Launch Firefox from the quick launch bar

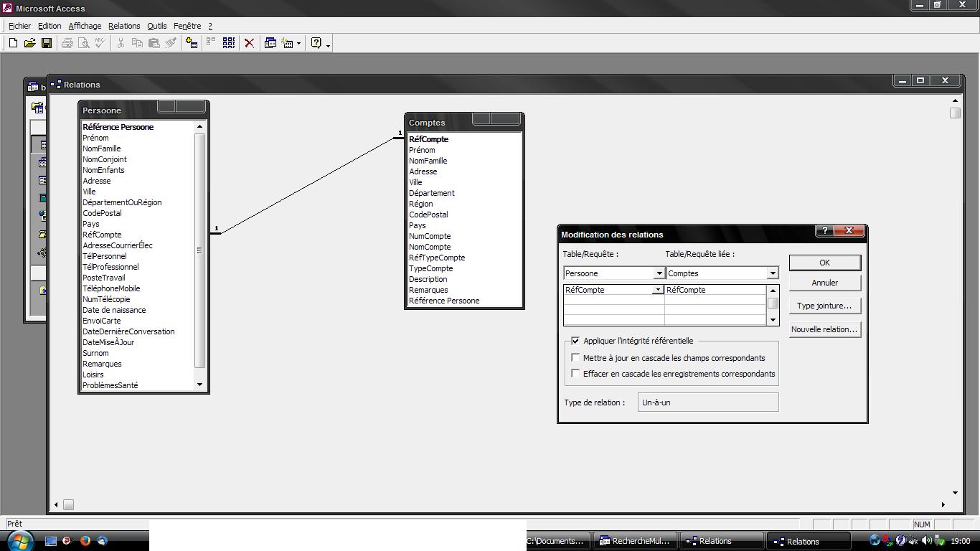(x=85, y=541)
